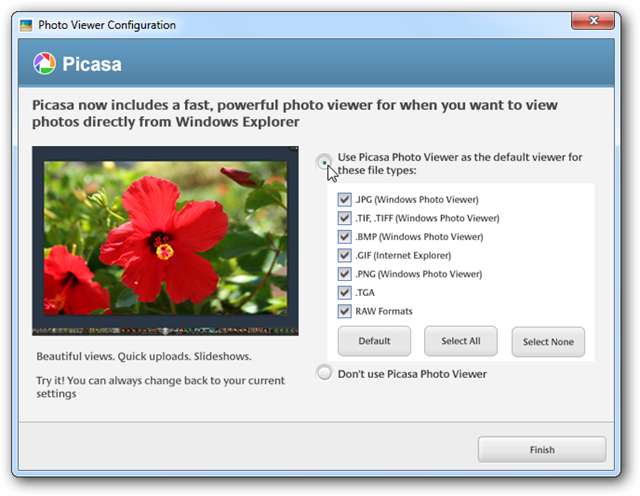
Task: Click the Select None button
Action: pyautogui.click(x=548, y=342)
